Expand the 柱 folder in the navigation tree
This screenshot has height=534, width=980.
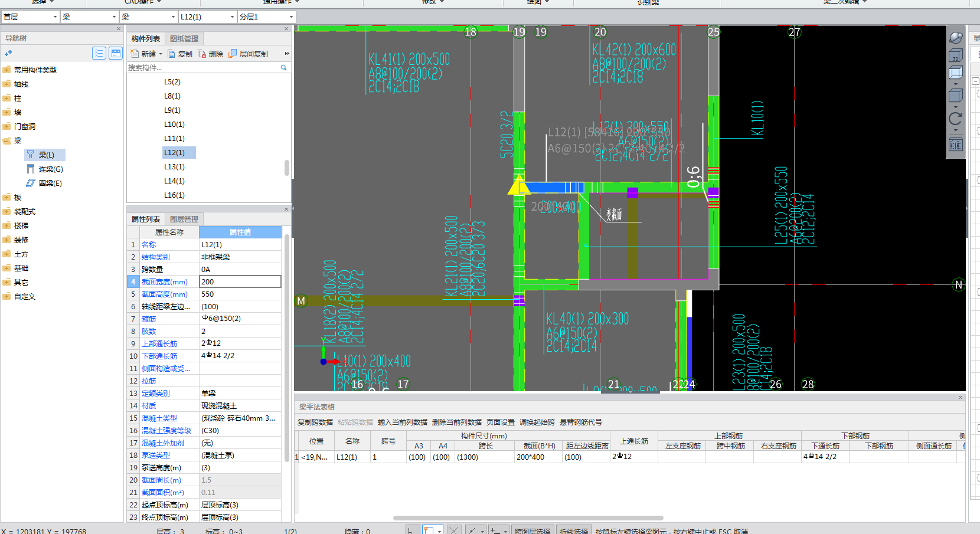(6, 98)
